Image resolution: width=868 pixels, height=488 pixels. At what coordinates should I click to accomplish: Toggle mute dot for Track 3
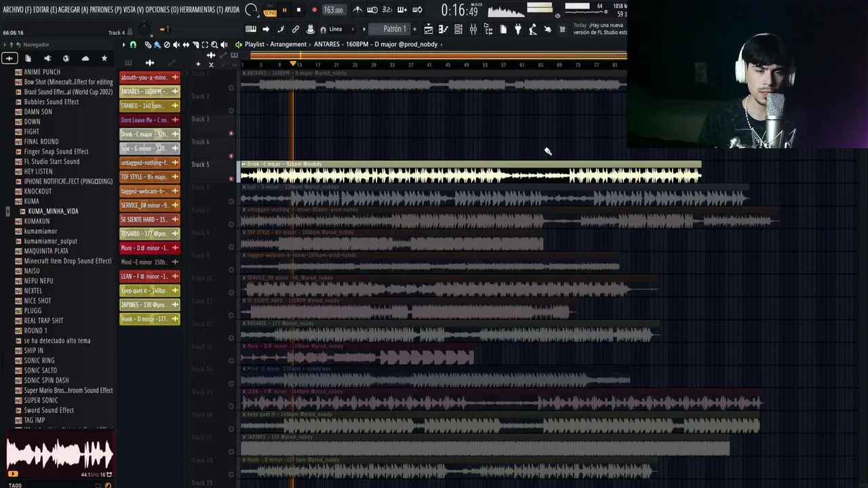tap(231, 134)
